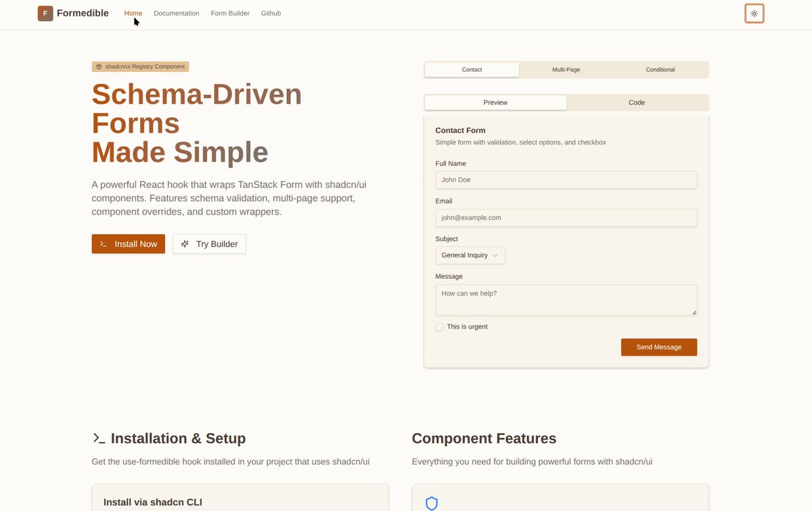Focus the Message textarea
This screenshot has height=511, width=812.
point(566,300)
